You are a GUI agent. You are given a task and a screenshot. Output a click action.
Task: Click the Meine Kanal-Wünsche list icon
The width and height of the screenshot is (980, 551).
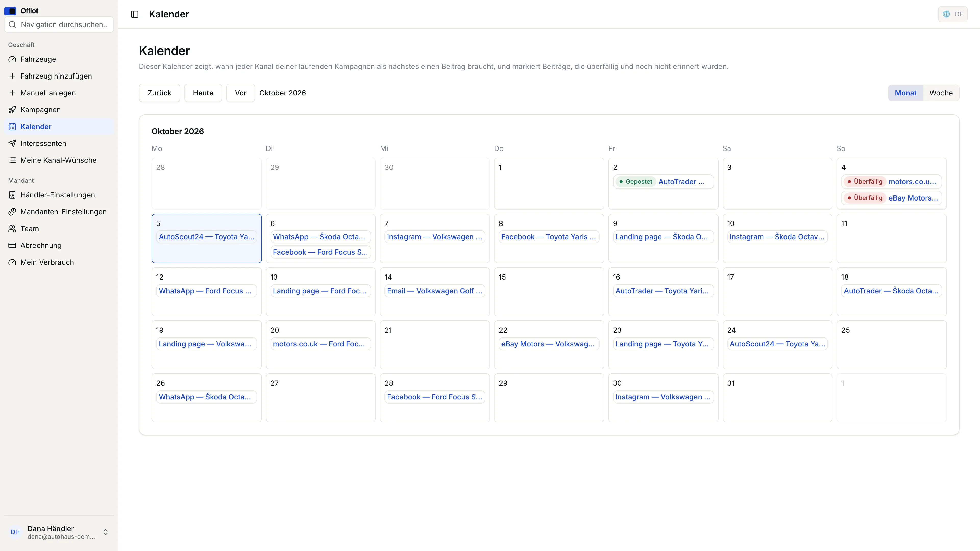(x=12, y=160)
